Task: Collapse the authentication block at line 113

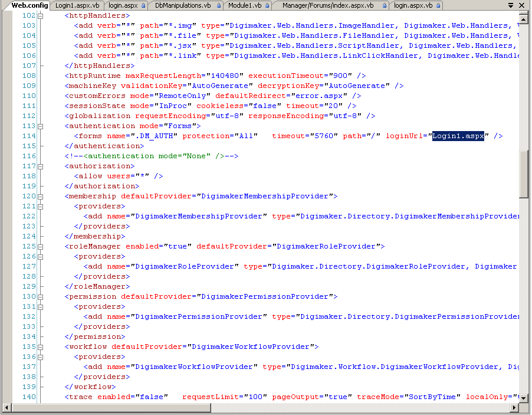Action: (40, 126)
